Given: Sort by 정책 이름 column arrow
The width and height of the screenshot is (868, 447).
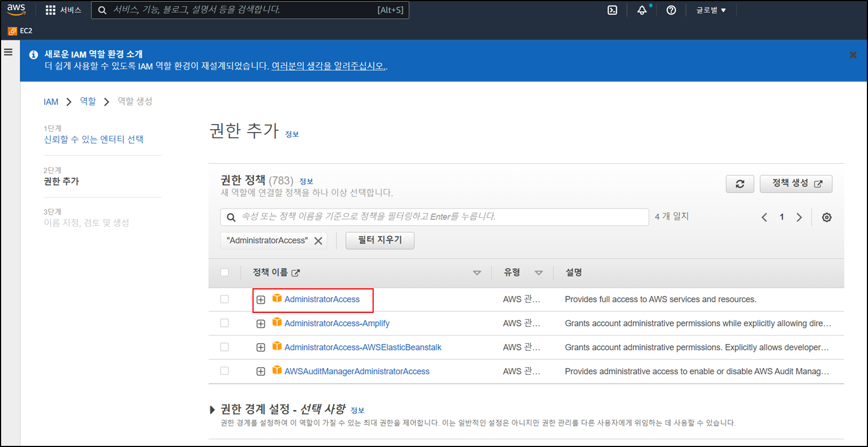Looking at the screenshot, I should click(x=477, y=273).
